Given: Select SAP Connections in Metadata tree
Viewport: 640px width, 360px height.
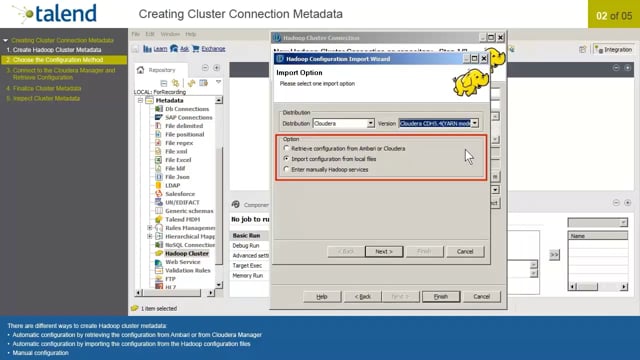Looking at the screenshot, I should tap(189, 118).
